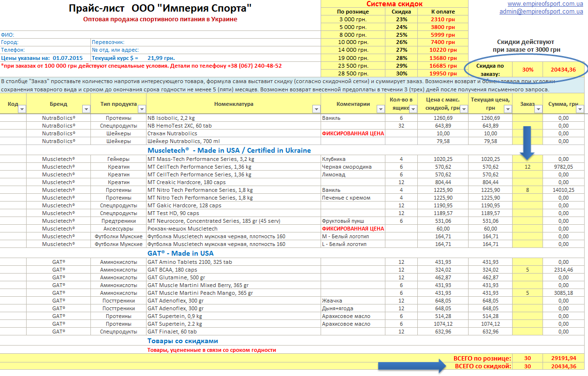Select the "MT Mass-Tech Performance Series, 3,2 kg" cell

tap(233, 159)
